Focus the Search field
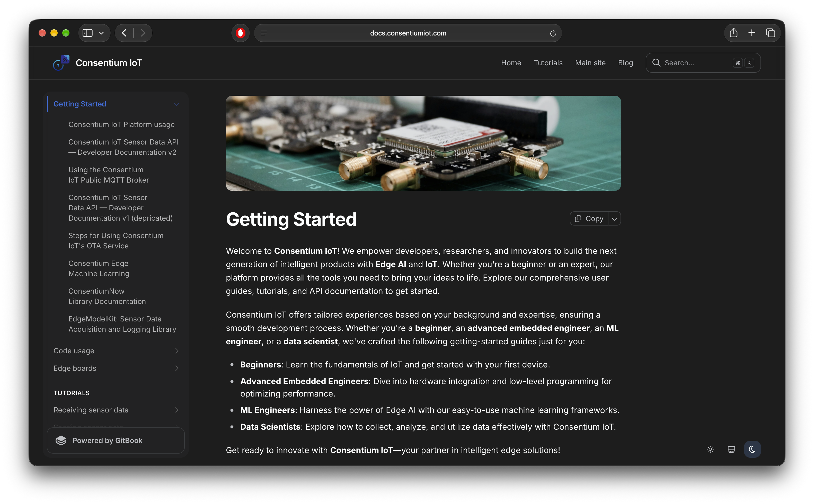Image resolution: width=814 pixels, height=504 pixels. (703, 63)
